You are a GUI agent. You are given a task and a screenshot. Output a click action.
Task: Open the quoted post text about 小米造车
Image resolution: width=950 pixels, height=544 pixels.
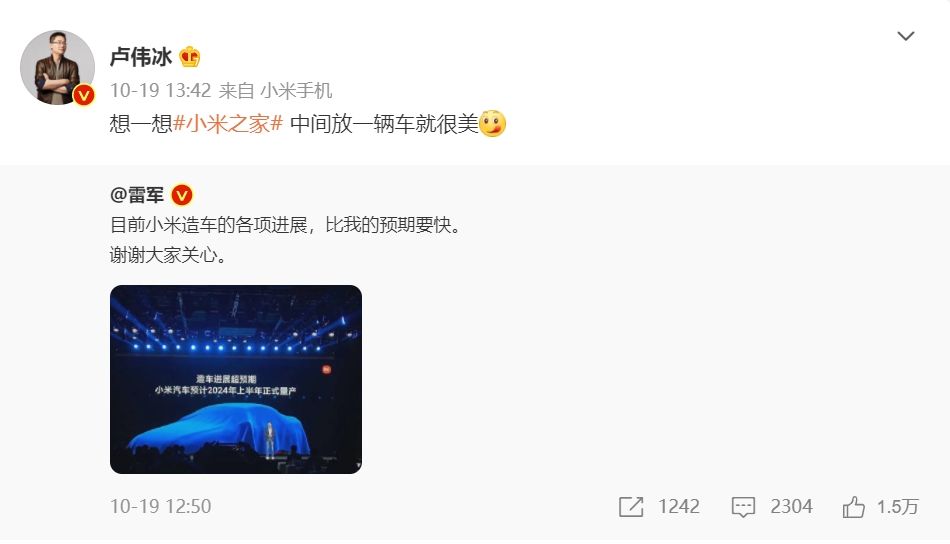pyautogui.click(x=287, y=240)
